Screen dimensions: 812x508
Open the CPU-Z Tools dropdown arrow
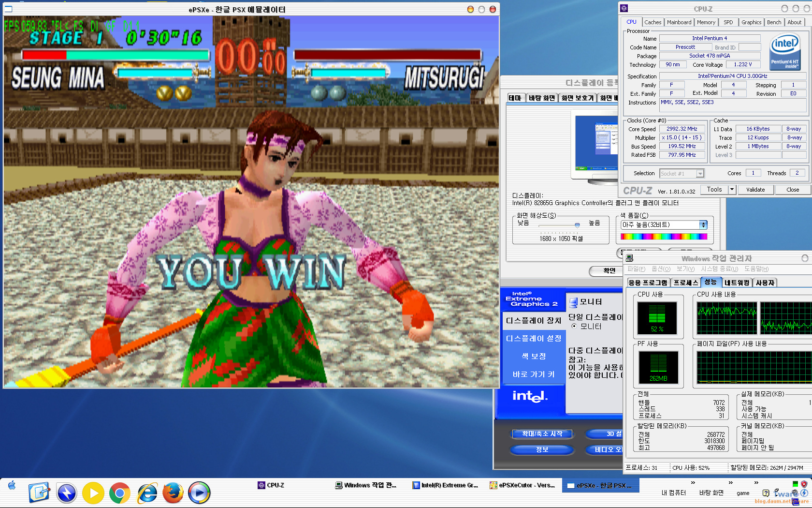[x=732, y=190]
